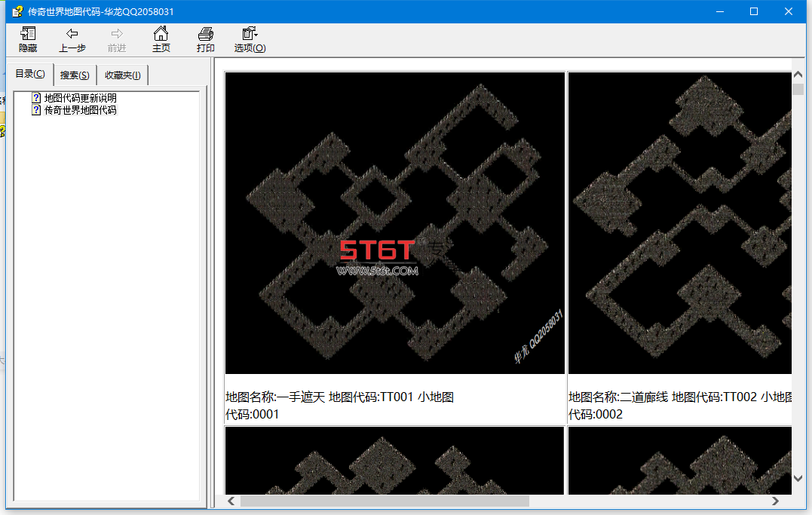Screen dimensions: 812x515
Task: Click the vertical scrollbar up arrow
Action: (798, 75)
